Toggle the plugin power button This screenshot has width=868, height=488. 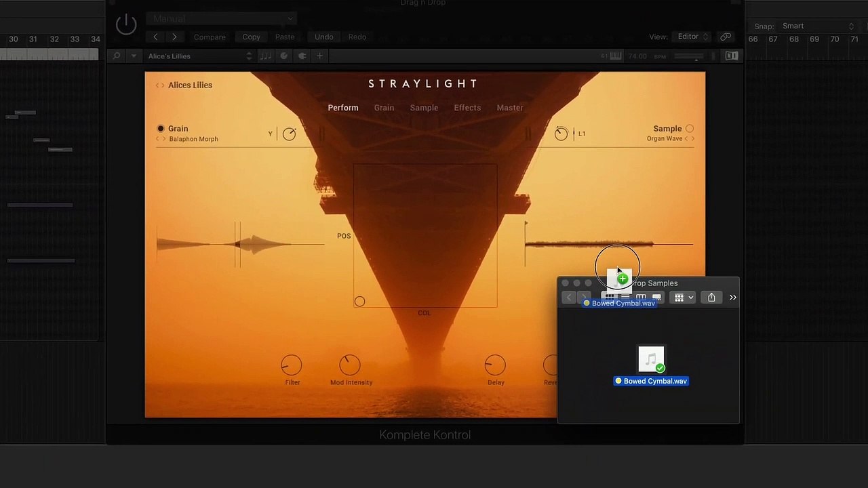pyautogui.click(x=126, y=25)
